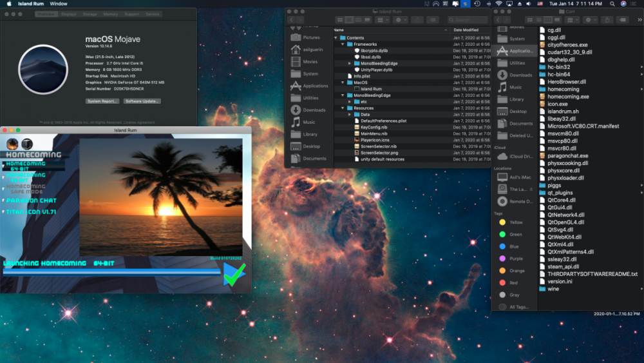Image resolution: width=644 pixels, height=363 pixels.
Task: Open gear Action menu in Island Rum Finder
Action: [x=401, y=20]
